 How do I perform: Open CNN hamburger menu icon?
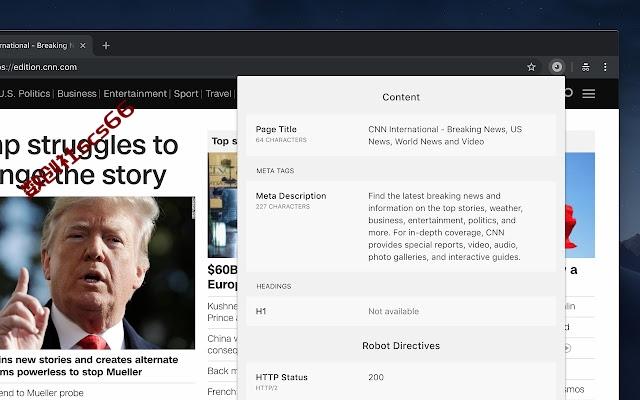click(x=589, y=94)
